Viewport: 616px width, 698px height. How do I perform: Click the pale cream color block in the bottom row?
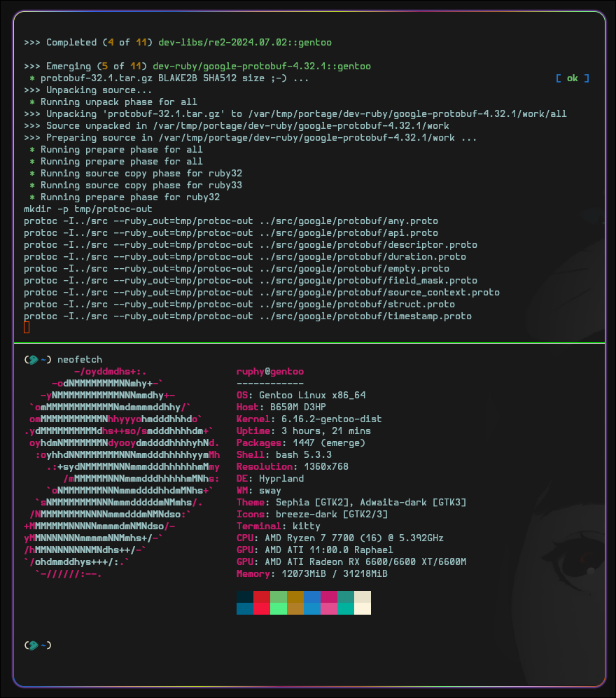(363, 608)
